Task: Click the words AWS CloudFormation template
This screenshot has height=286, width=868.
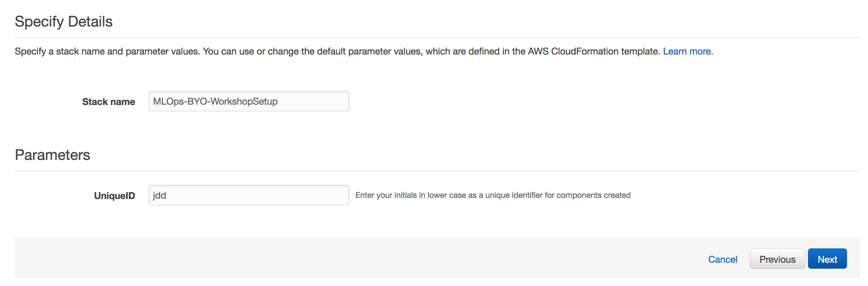Action: [x=593, y=51]
